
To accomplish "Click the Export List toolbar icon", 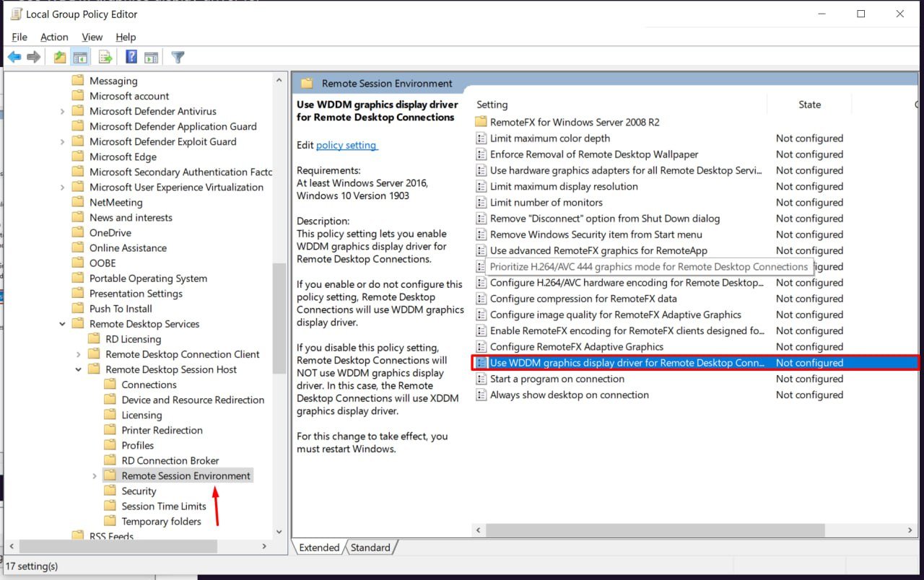I will 105,58.
